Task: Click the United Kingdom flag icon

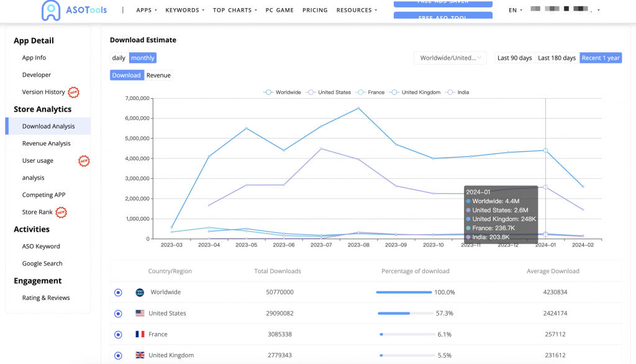Action: tap(140, 355)
